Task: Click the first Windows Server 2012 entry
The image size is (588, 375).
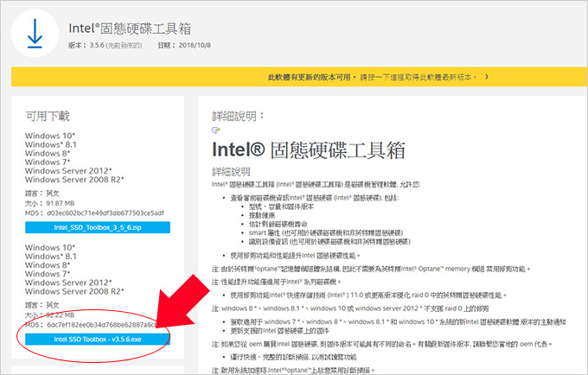Action: coord(68,171)
